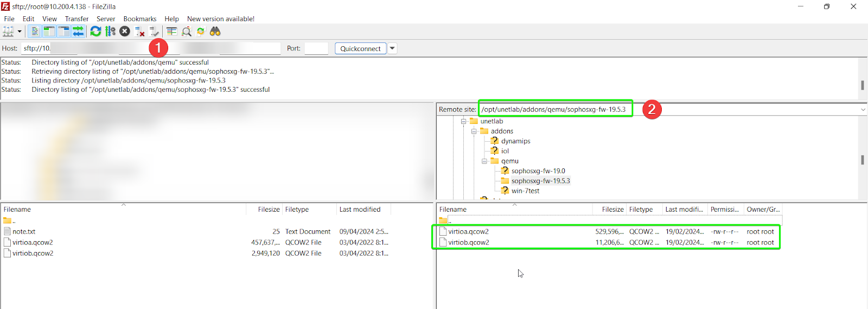Open the View menu
Screen dimensions: 868x309
click(x=49, y=18)
